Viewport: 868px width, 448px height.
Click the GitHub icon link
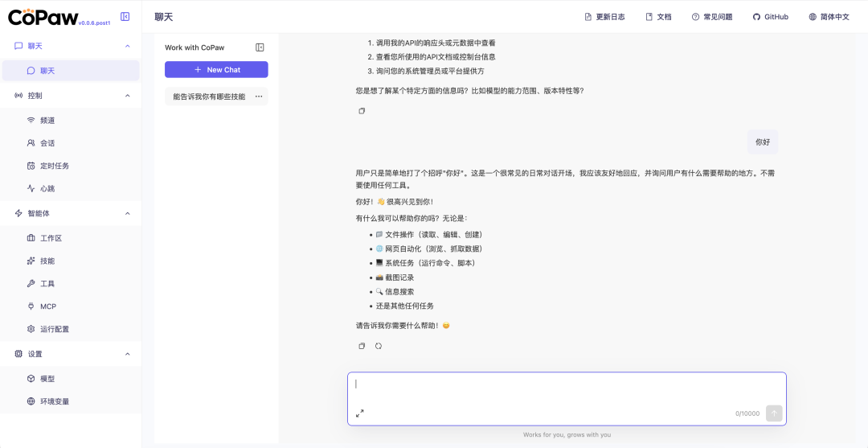tap(770, 17)
